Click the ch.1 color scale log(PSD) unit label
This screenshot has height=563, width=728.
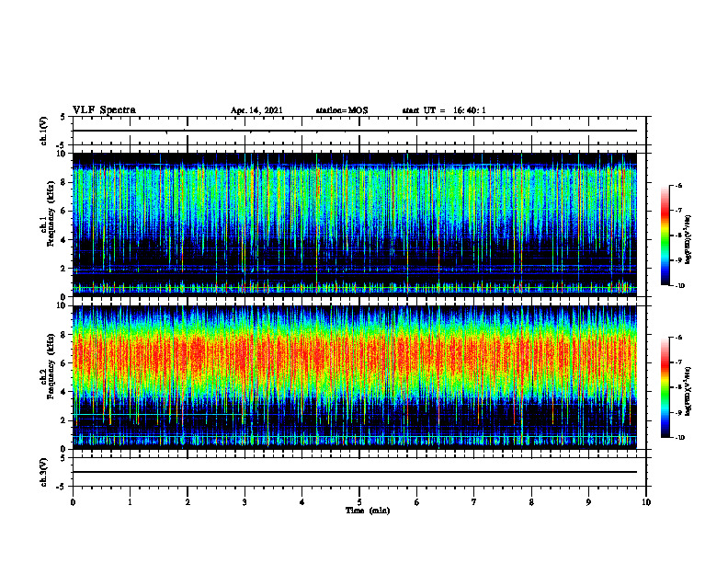pos(688,239)
